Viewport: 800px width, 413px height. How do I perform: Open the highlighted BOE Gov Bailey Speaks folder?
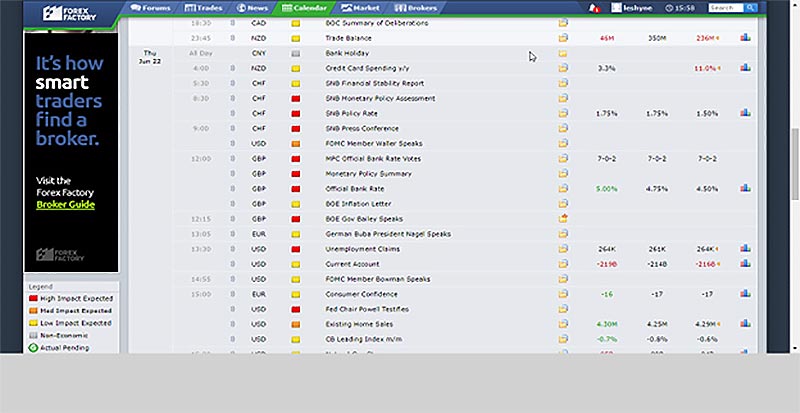[x=563, y=218]
